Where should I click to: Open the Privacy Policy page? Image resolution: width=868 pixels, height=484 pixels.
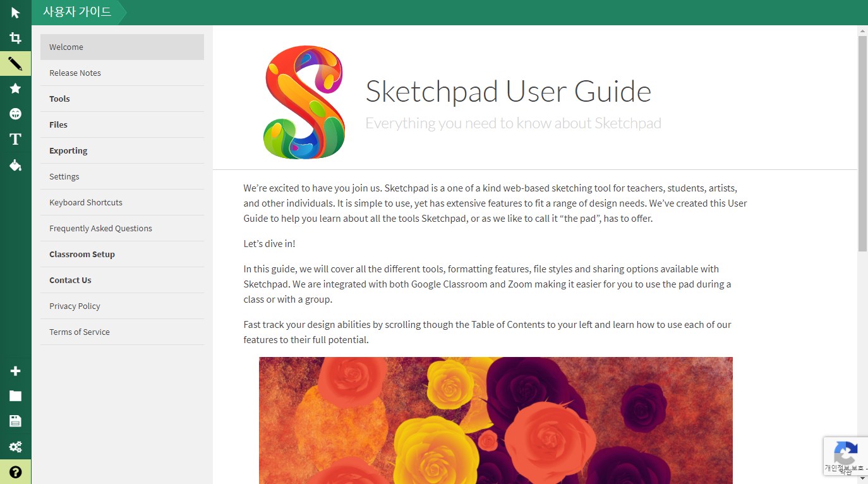tap(122, 306)
